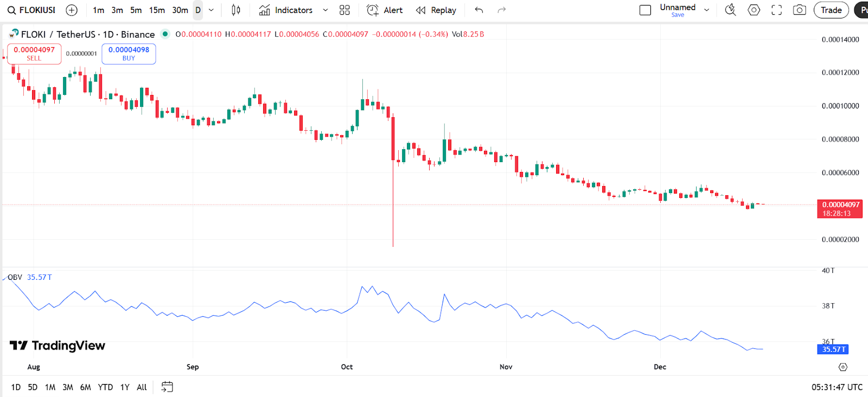This screenshot has width=868, height=397.
Task: Undo the last chart action
Action: (x=478, y=10)
